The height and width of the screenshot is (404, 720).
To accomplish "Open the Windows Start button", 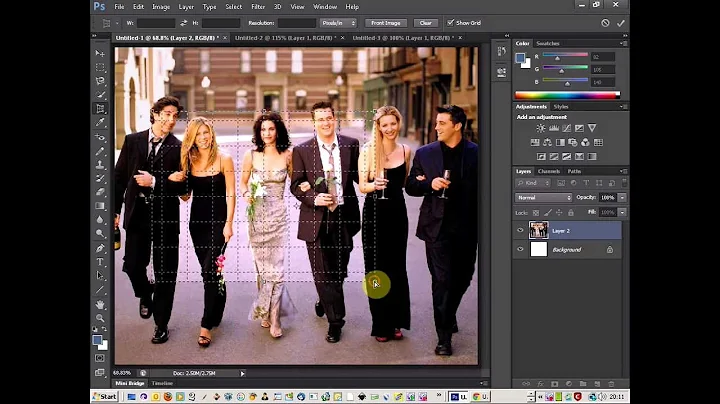I will tap(105, 397).
